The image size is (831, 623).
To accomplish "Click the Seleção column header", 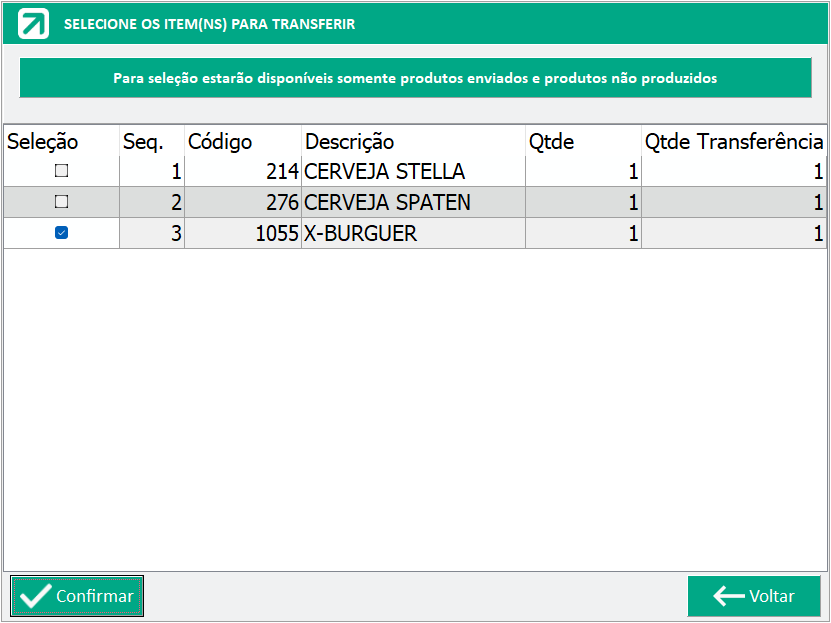I will (x=61, y=141).
